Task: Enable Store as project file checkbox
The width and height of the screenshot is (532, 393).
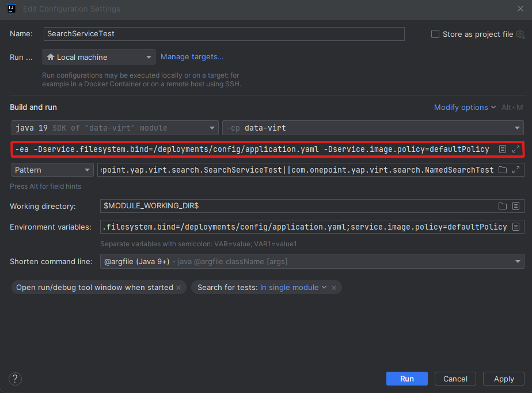Action: coord(435,34)
